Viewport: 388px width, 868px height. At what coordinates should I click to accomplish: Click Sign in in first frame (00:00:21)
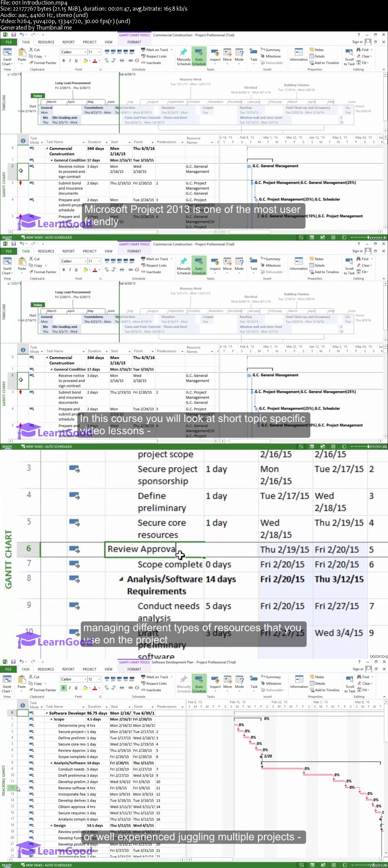point(357,42)
